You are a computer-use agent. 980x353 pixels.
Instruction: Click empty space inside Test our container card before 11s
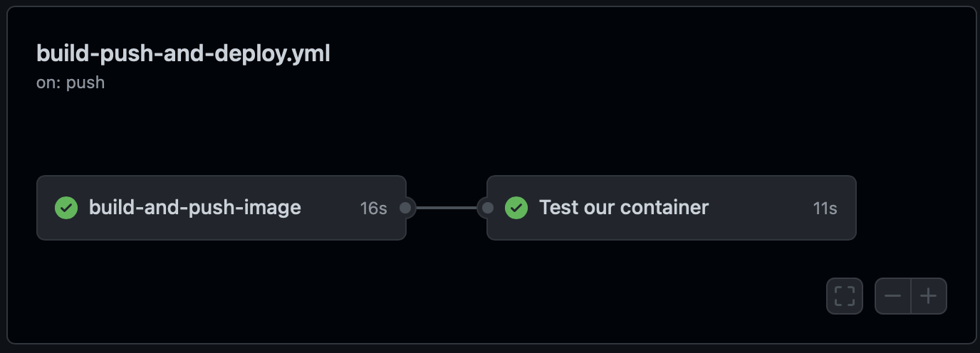point(762,208)
